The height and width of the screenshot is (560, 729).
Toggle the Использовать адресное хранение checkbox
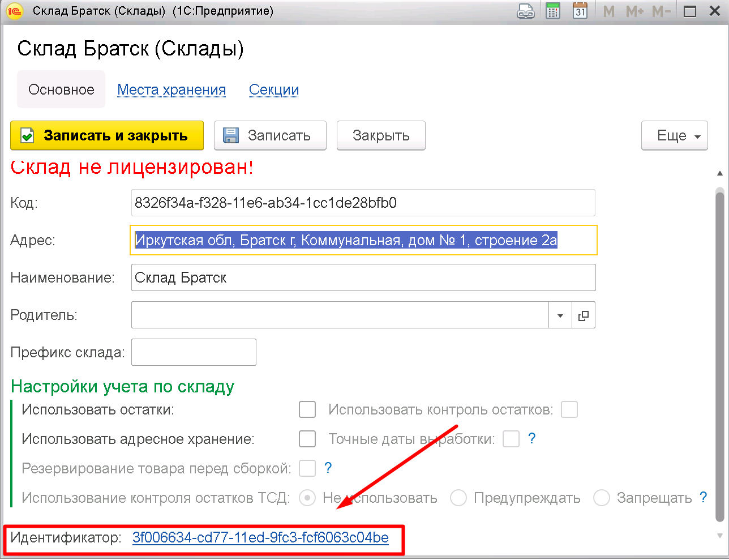[x=307, y=439]
